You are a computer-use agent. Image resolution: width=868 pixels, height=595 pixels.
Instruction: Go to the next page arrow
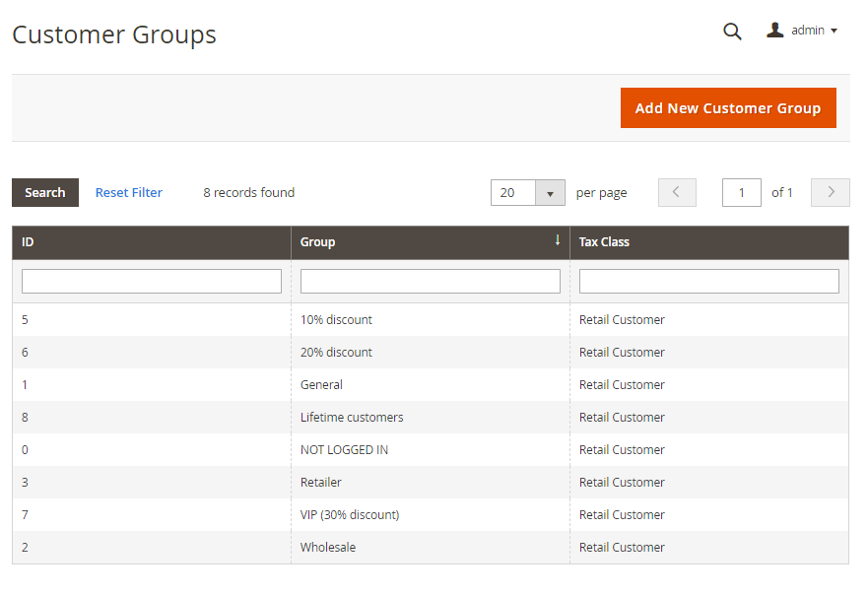coord(830,193)
